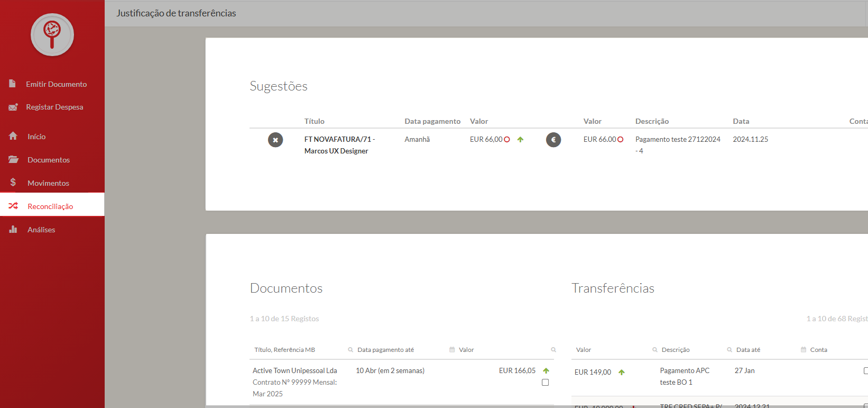
Task: Click the search icon in the Descrição filter
Action: [x=730, y=350]
